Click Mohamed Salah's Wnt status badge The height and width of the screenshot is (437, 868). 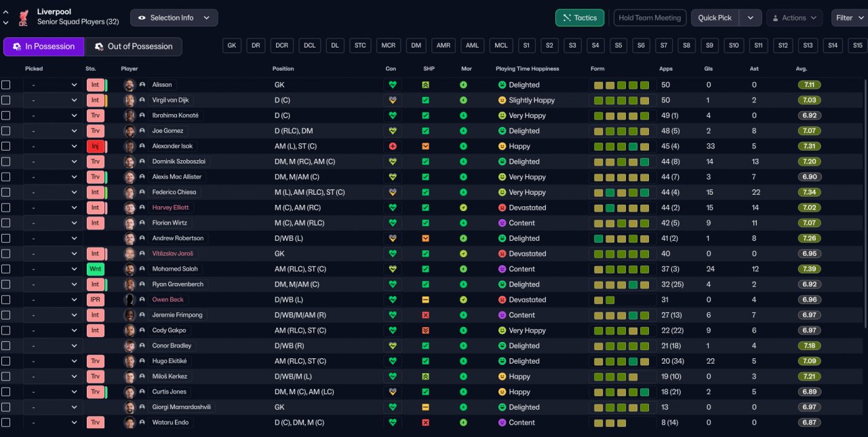(95, 269)
